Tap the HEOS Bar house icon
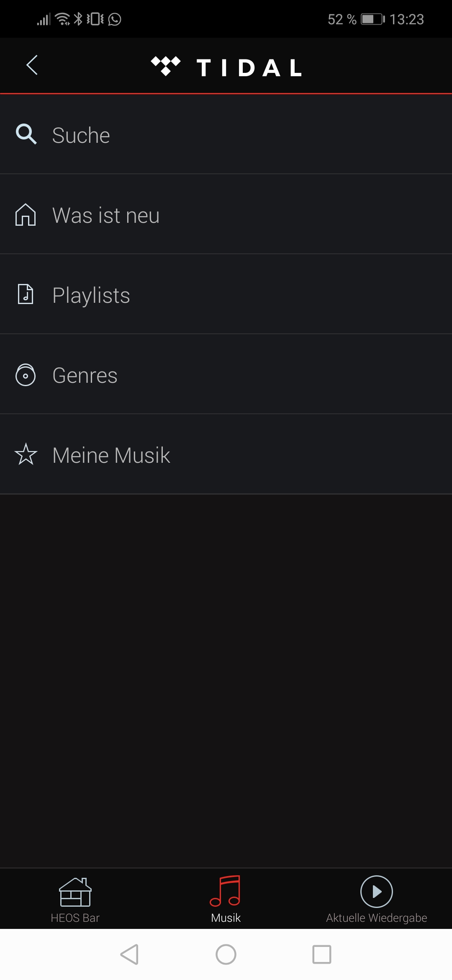 [x=75, y=892]
